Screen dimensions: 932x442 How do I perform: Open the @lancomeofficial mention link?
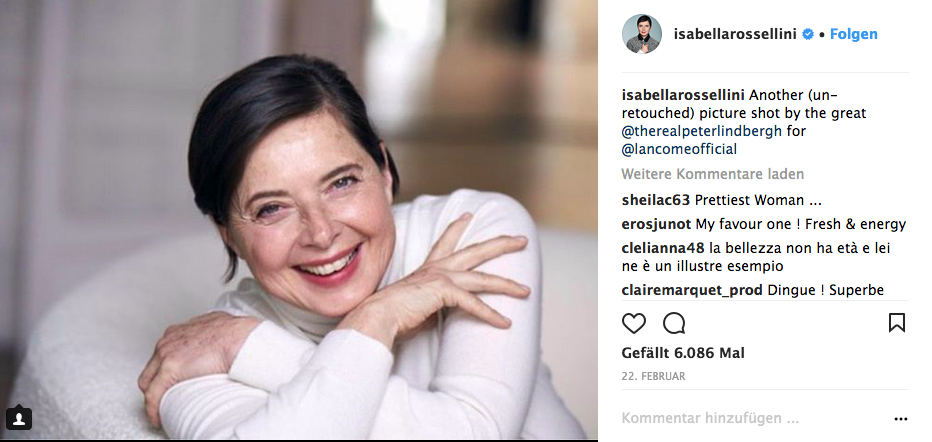pos(679,149)
